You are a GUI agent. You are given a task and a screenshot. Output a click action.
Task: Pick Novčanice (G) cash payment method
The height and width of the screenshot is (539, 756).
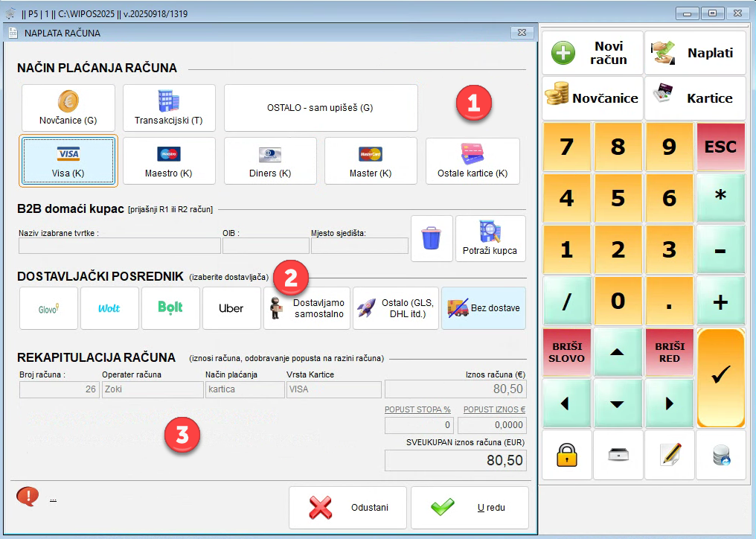pyautogui.click(x=68, y=108)
